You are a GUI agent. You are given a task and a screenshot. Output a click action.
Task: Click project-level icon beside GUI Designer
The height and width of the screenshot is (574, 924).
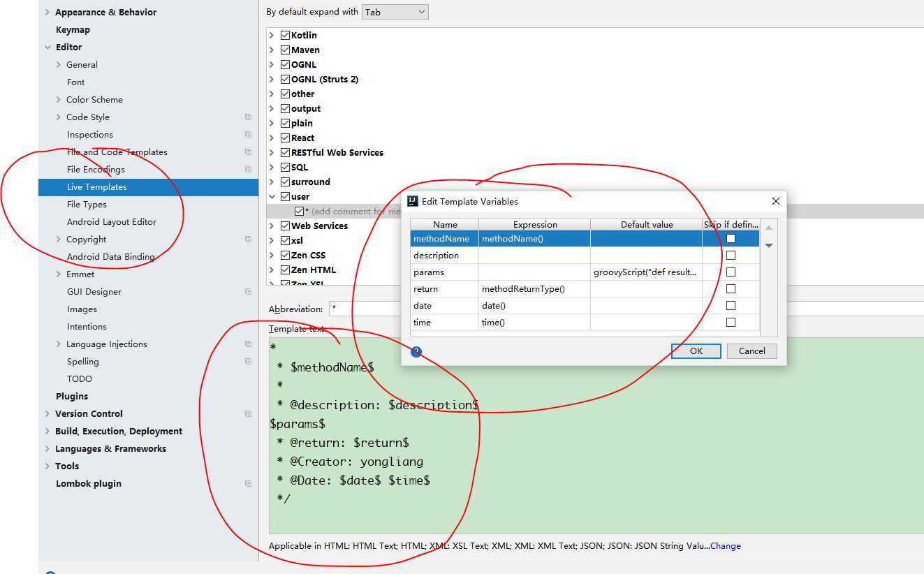pos(248,292)
